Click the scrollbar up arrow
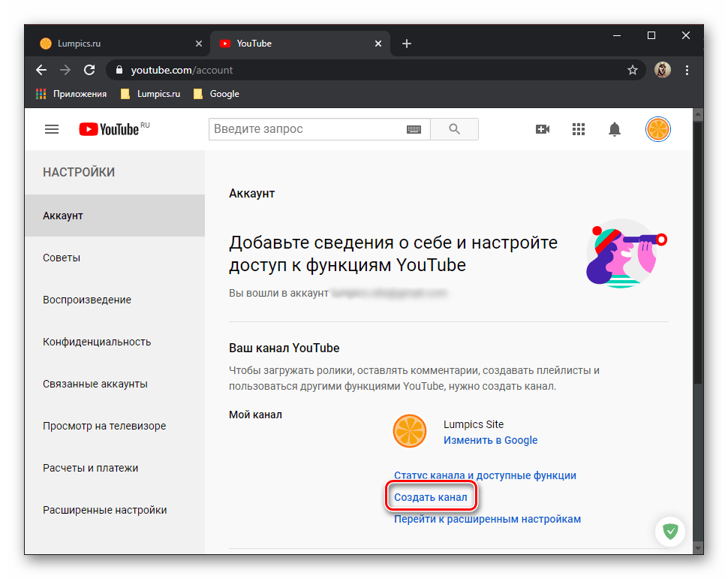 [698, 114]
